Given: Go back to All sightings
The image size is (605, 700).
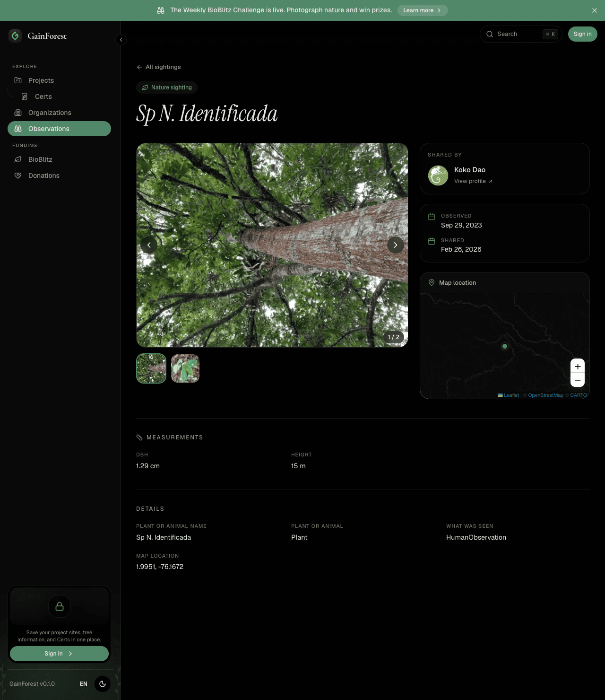Looking at the screenshot, I should pyautogui.click(x=159, y=67).
